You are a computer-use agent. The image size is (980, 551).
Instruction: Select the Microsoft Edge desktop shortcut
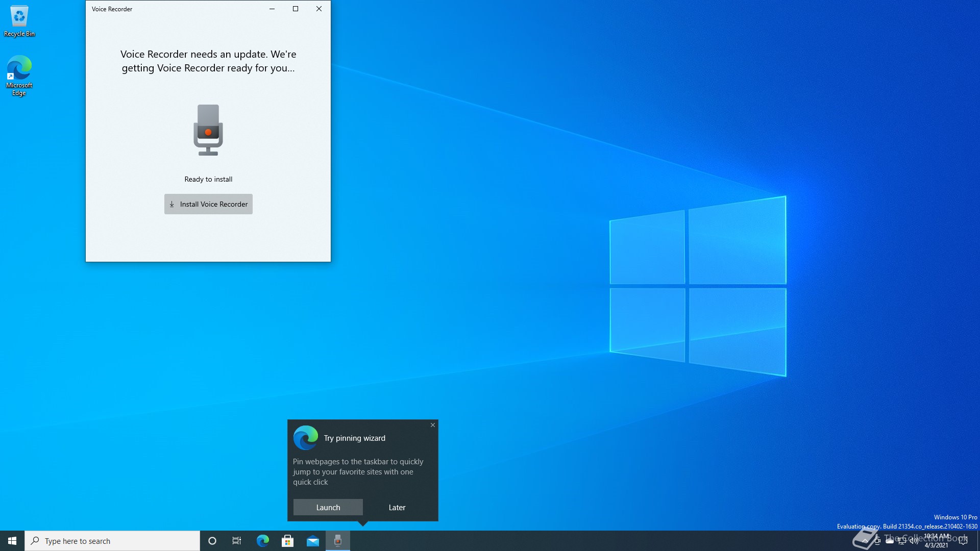click(x=19, y=76)
